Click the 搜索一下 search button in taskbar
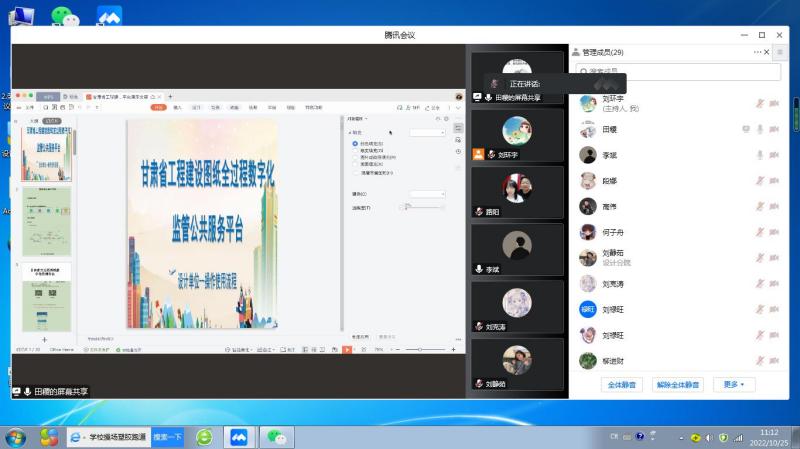 [166, 437]
